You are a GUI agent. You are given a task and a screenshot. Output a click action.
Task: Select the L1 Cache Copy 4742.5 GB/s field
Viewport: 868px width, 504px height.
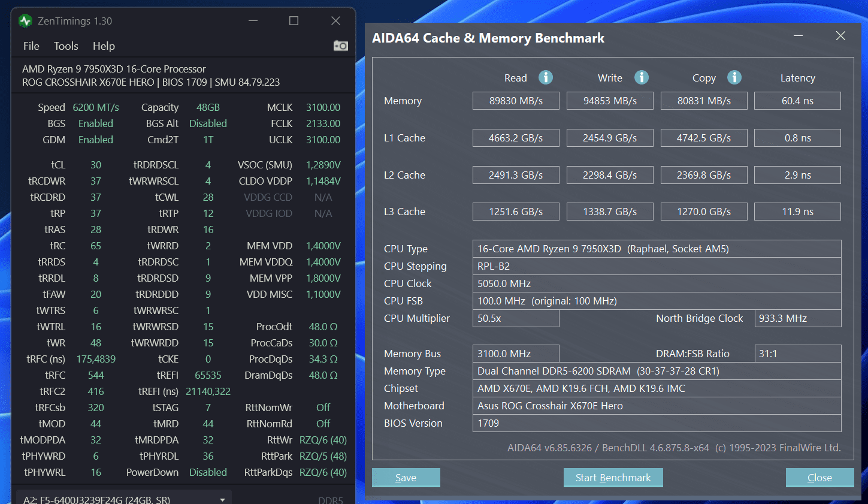pos(704,138)
